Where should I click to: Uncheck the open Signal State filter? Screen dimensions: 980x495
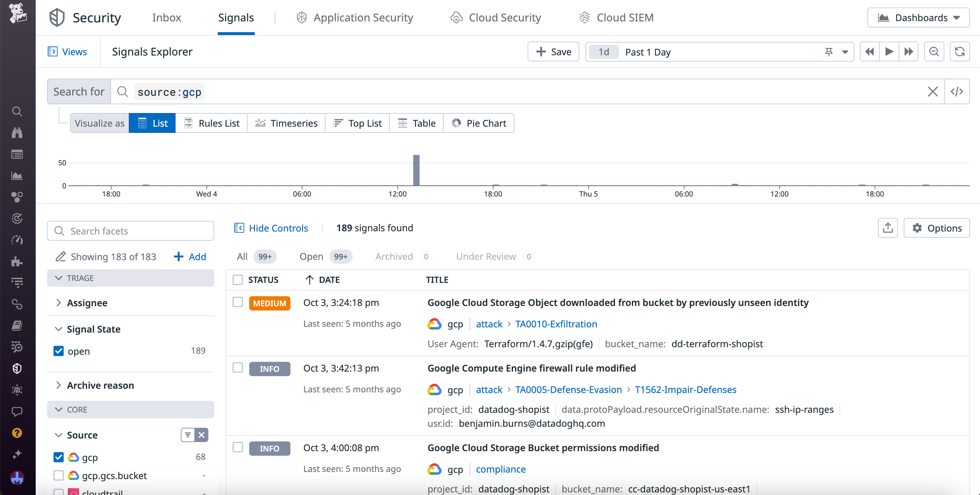click(x=59, y=351)
